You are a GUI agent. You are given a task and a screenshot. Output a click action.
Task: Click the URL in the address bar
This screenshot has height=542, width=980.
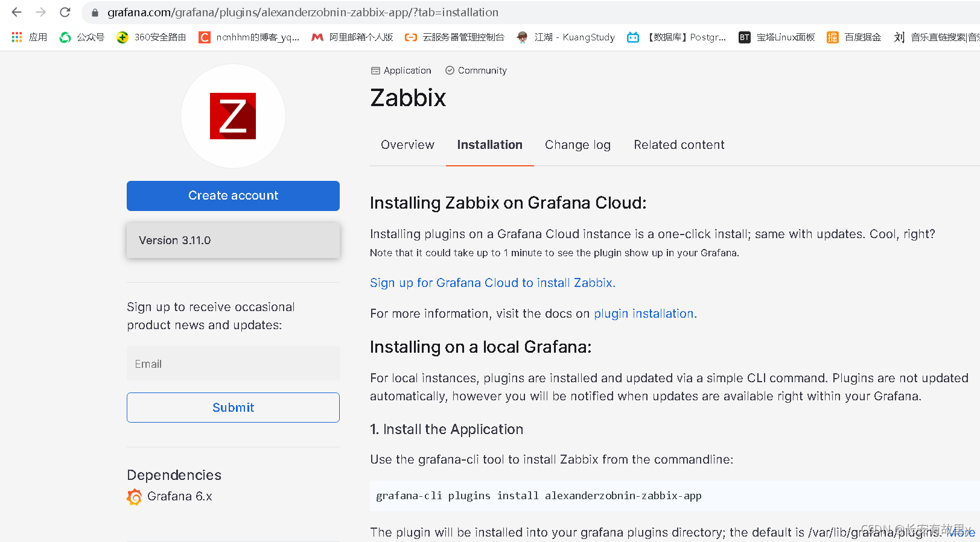303,13
